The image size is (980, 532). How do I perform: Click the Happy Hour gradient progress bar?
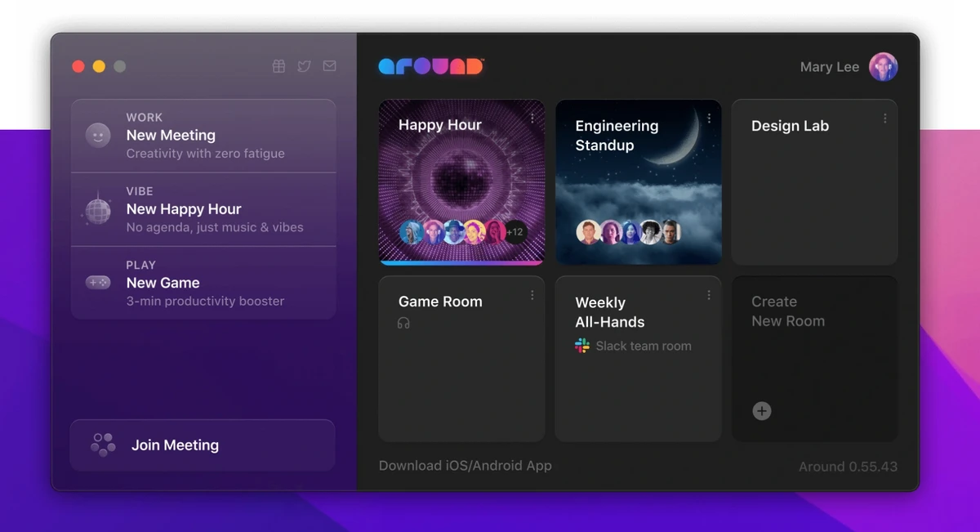click(462, 263)
